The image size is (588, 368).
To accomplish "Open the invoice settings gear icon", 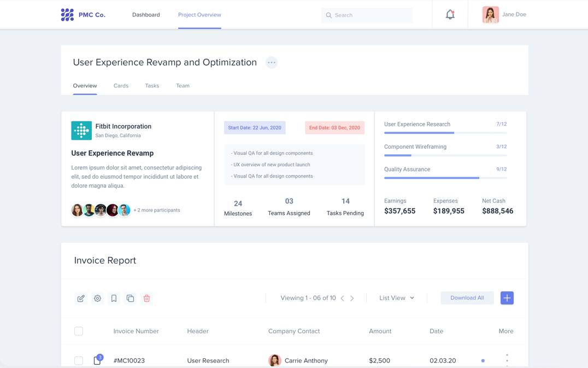I will [x=97, y=298].
